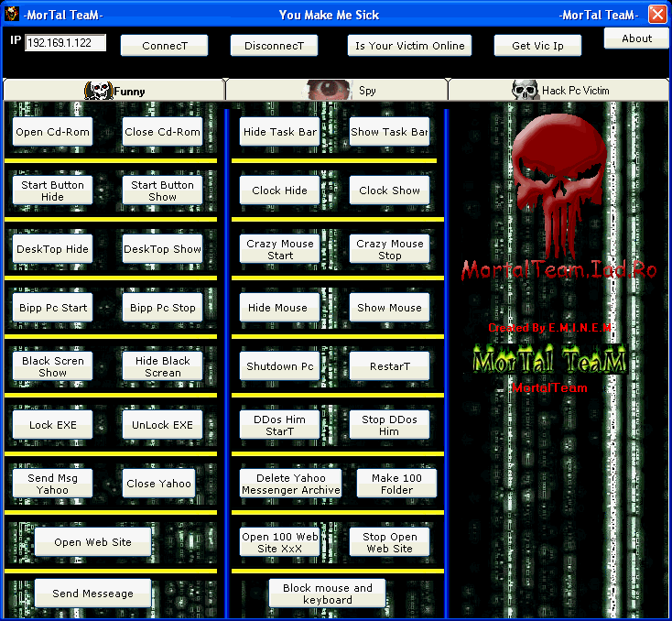Click the Get Vic Ip button

coord(537,46)
